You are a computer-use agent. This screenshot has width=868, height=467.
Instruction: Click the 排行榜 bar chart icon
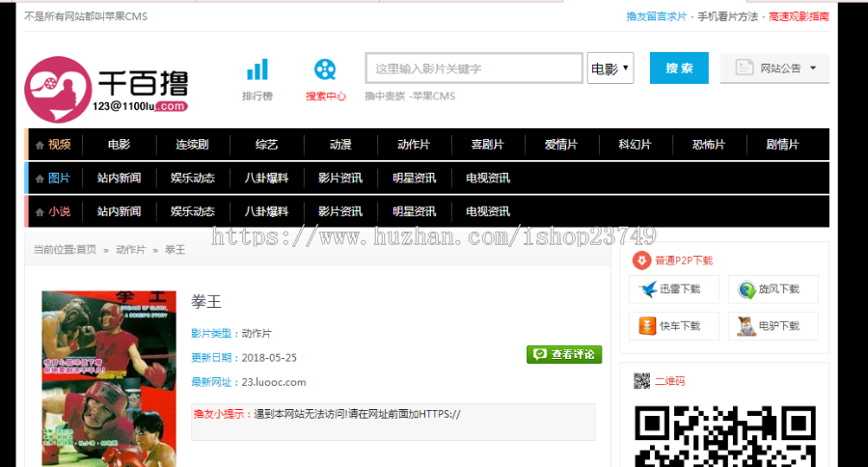coord(258,70)
